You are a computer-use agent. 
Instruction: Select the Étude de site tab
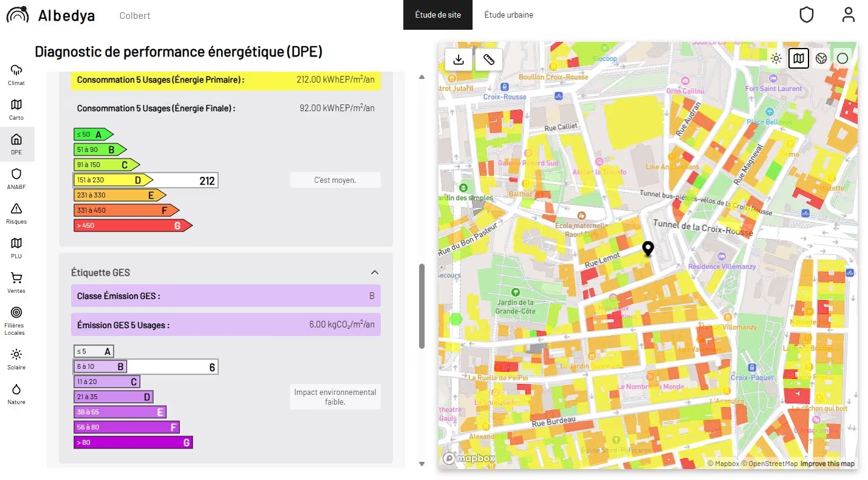[x=437, y=15]
